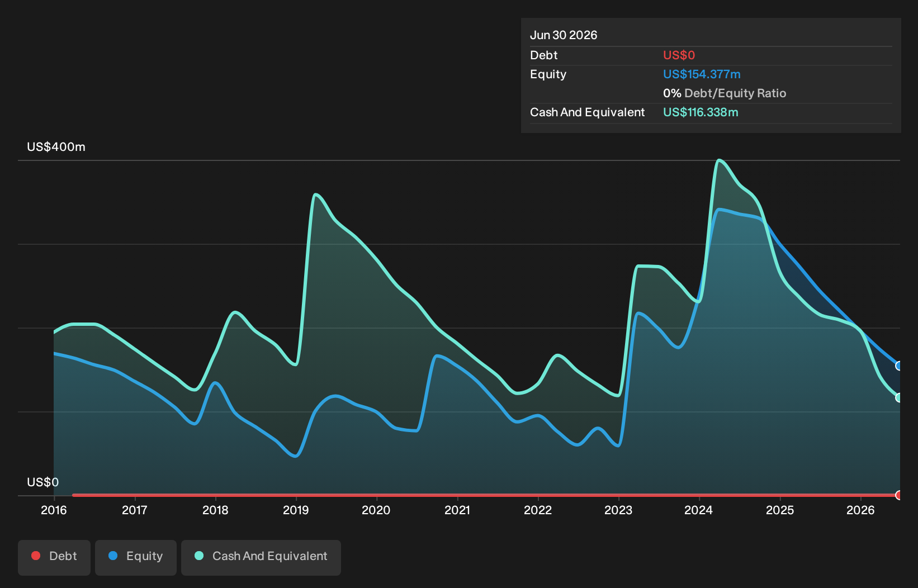This screenshot has width=918, height=588.
Task: Select the 2023 x-axis label
Action: click(618, 510)
